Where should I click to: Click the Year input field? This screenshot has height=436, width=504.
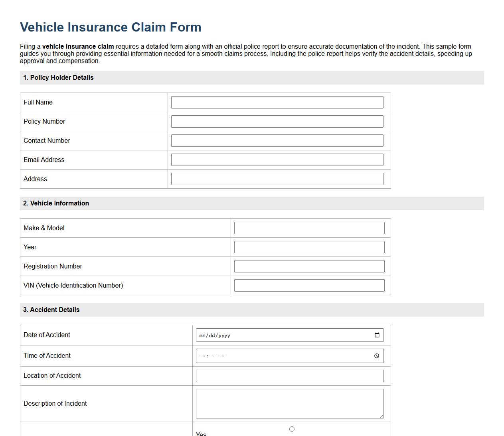point(309,247)
